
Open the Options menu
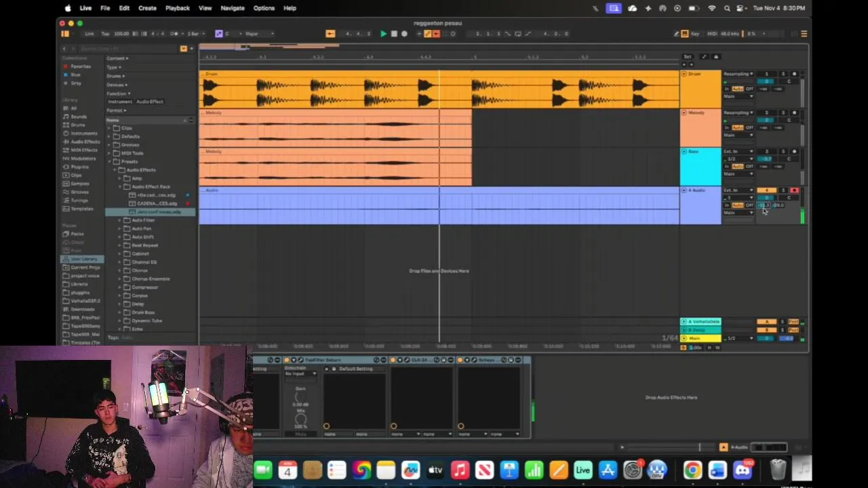(x=264, y=8)
